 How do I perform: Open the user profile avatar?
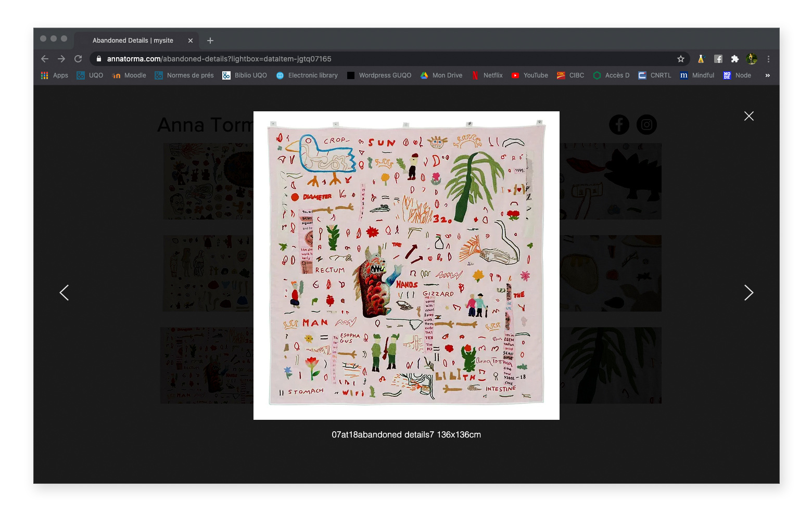coord(751,59)
